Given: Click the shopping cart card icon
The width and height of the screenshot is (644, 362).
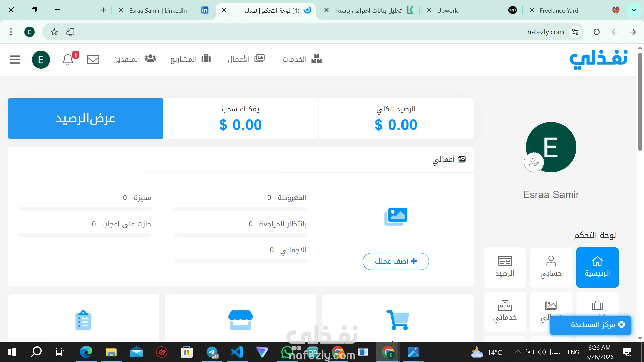Looking at the screenshot, I should click(398, 320).
